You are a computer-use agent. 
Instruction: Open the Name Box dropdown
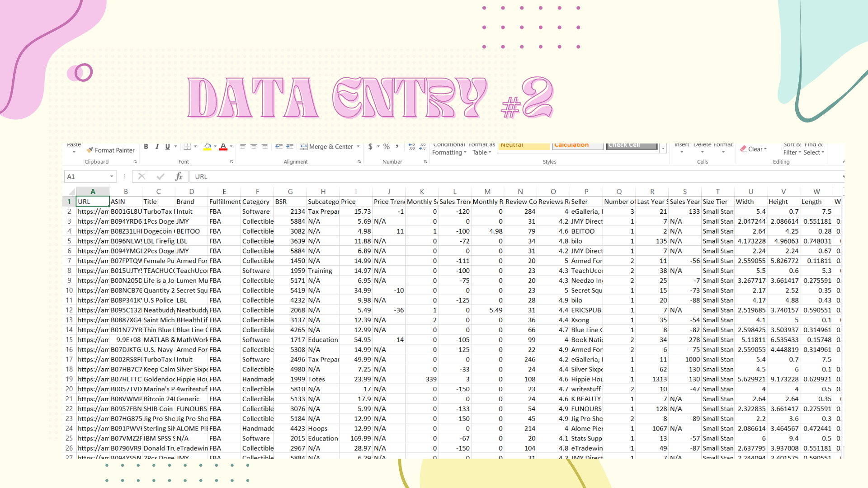(x=112, y=176)
